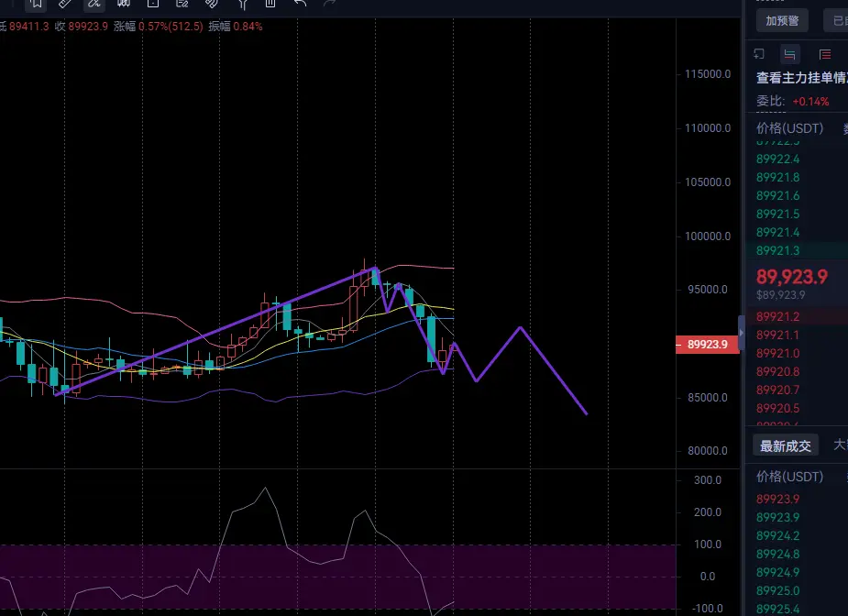This screenshot has height=616, width=848.
Task: Redo the drawing action
Action: [x=329, y=4]
